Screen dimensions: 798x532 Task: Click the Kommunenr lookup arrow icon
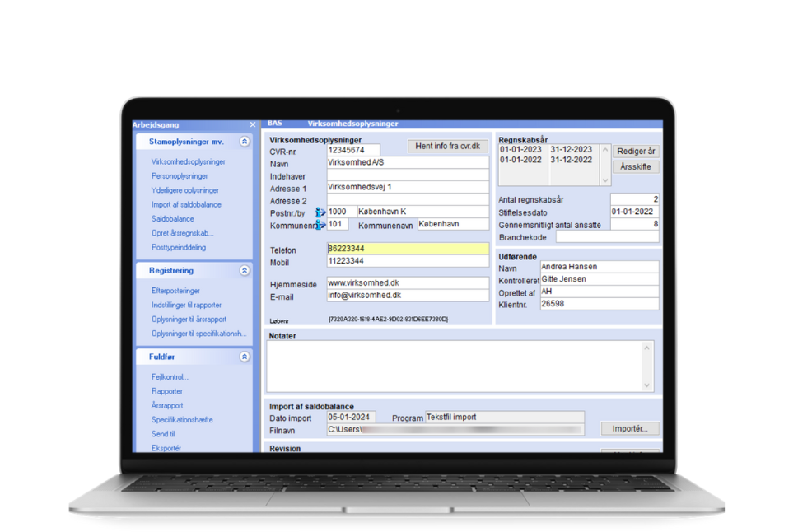click(x=321, y=225)
